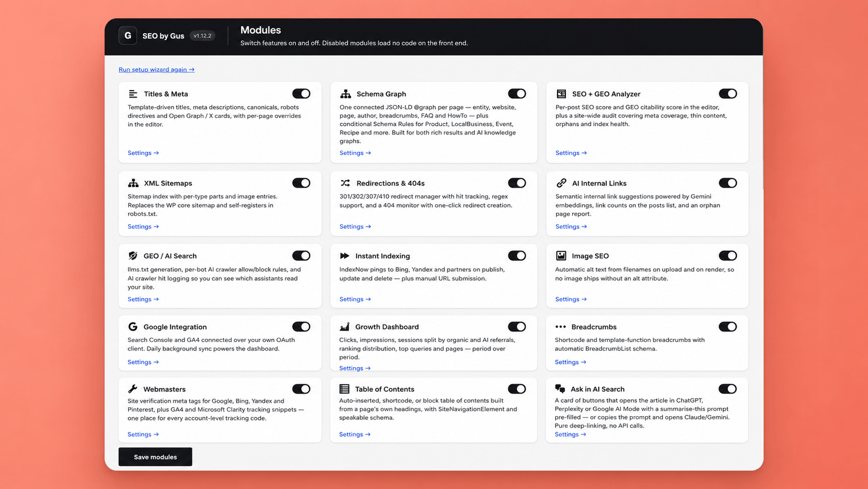Click the Schema Graph card title
This screenshot has width=868, height=489.
[381, 94]
